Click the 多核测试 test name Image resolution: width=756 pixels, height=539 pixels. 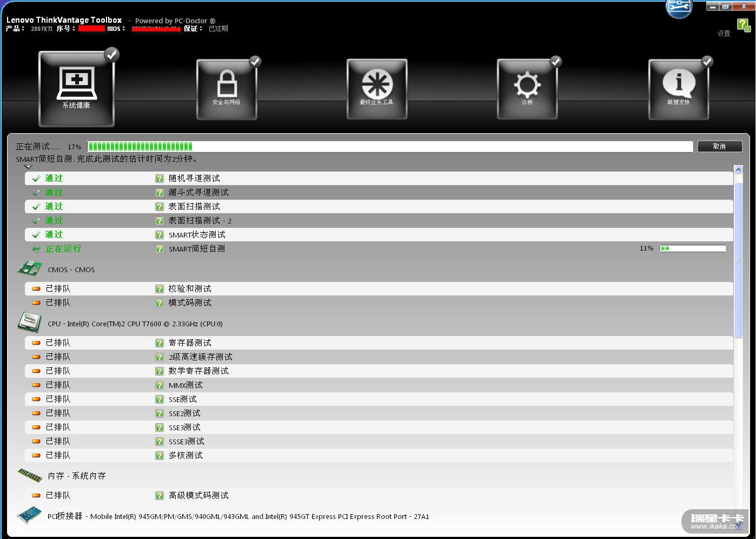click(185, 456)
